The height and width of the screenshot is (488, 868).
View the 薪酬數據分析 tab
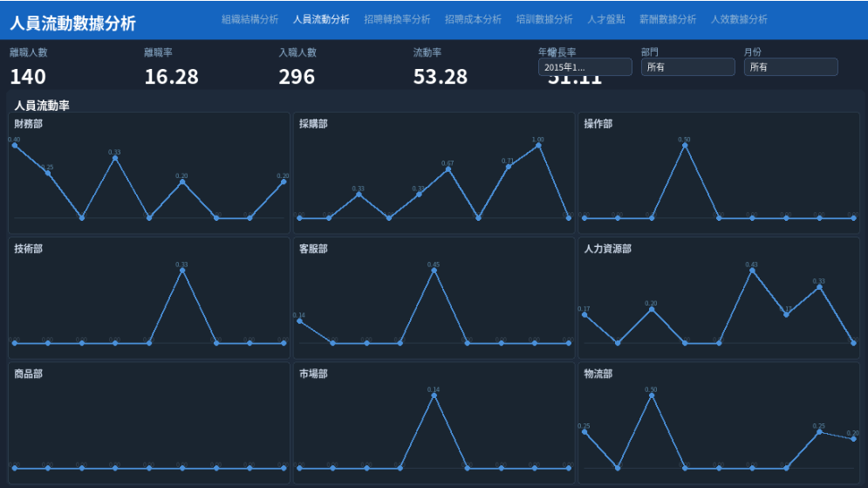[667, 19]
